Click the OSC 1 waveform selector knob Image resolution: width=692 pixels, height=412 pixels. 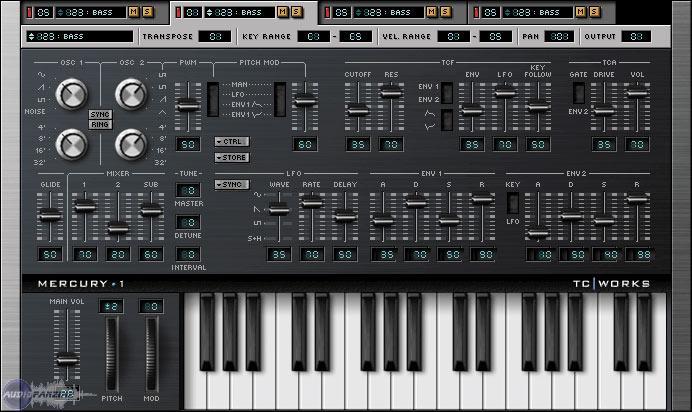71,94
